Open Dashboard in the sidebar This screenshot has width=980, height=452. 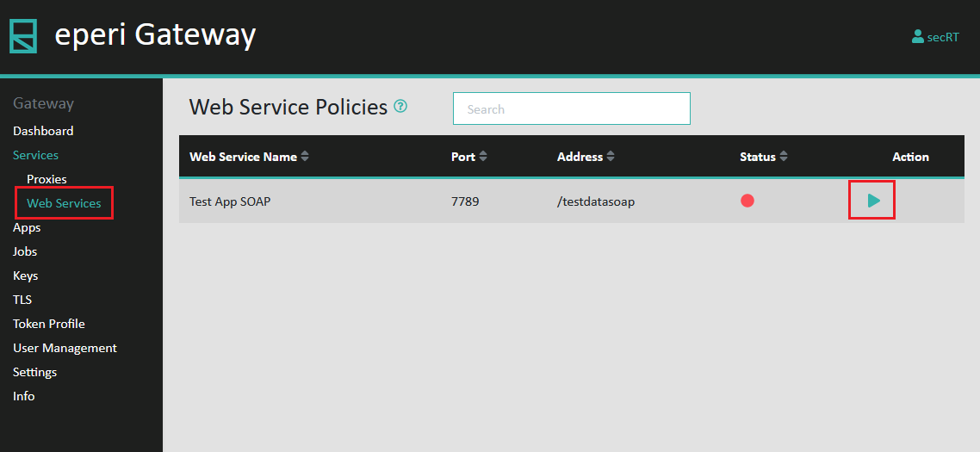pyautogui.click(x=43, y=131)
